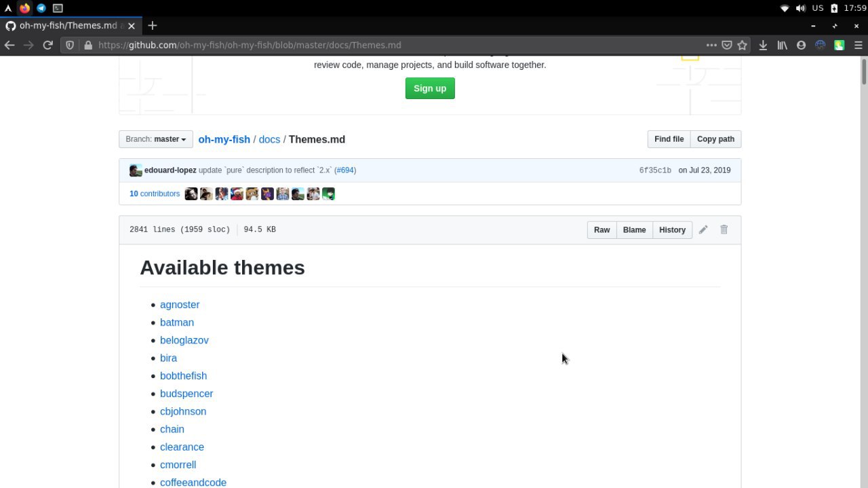Show site security padlock information
The height and width of the screenshot is (488, 868).
coord(87,45)
